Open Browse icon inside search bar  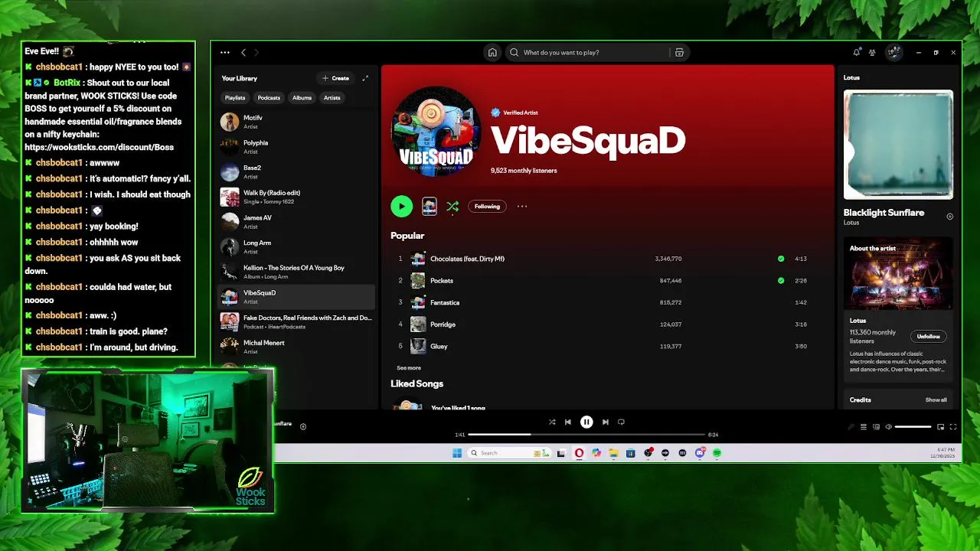click(x=679, y=53)
